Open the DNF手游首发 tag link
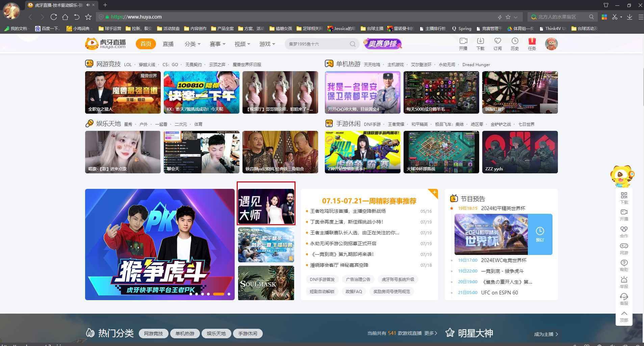 click(x=322, y=279)
